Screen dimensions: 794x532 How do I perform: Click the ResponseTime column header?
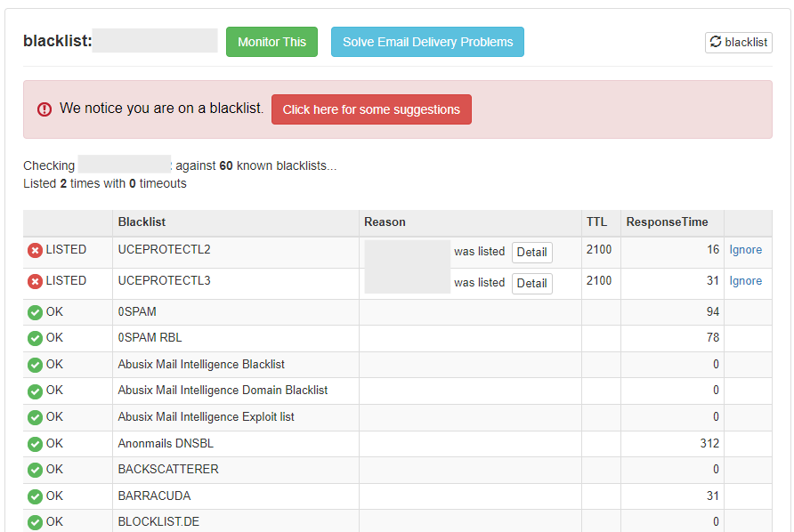point(667,222)
